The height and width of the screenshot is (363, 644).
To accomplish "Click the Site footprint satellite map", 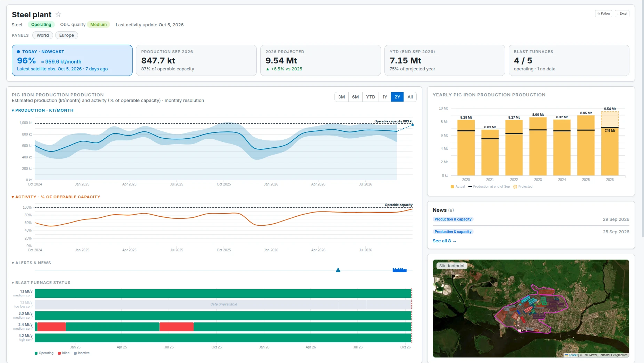I will 531,309.
